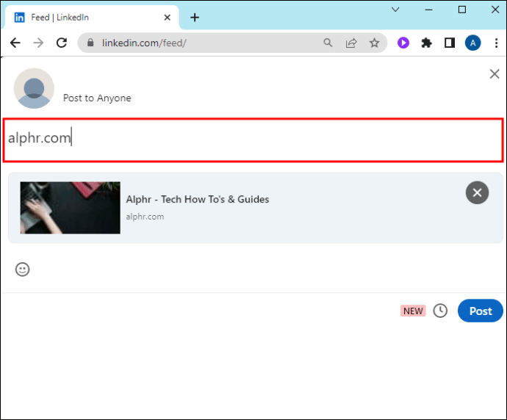Click the Alphr - Tech How To's & Guides title
507x420 pixels.
pyautogui.click(x=198, y=199)
